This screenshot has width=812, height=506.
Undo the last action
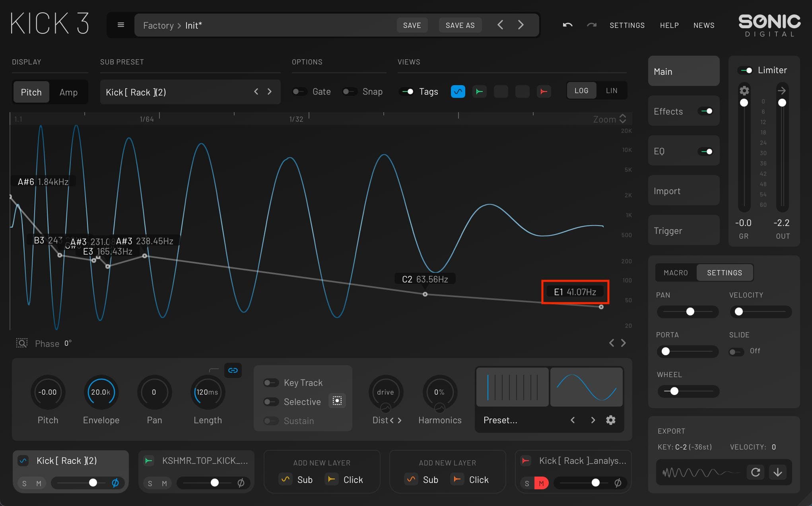567,25
